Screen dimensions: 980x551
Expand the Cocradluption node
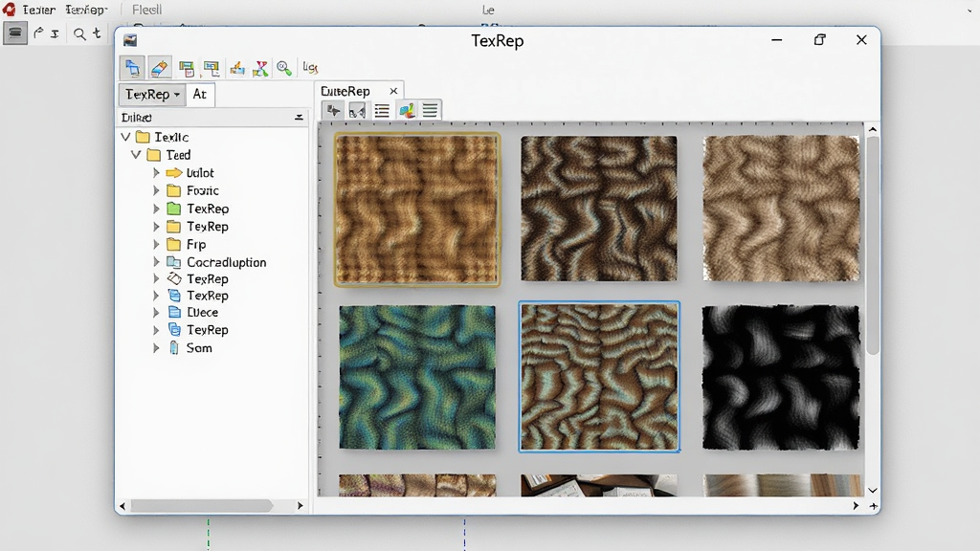tap(156, 262)
